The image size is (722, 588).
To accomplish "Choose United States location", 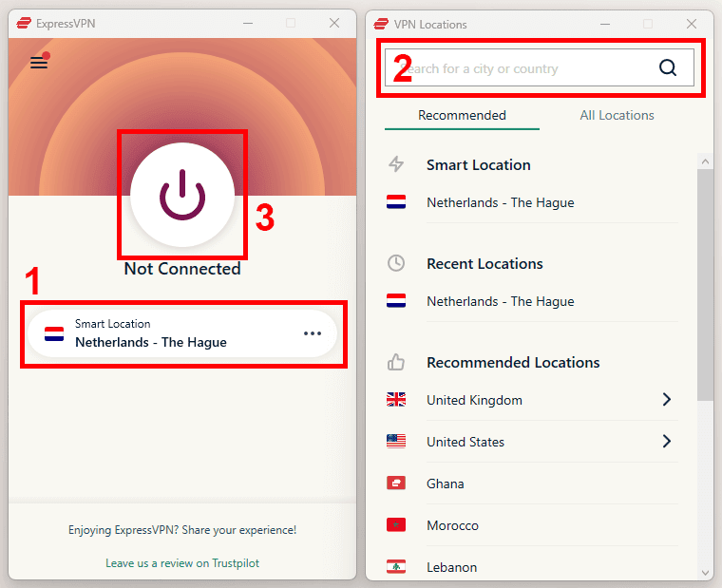I will (465, 442).
